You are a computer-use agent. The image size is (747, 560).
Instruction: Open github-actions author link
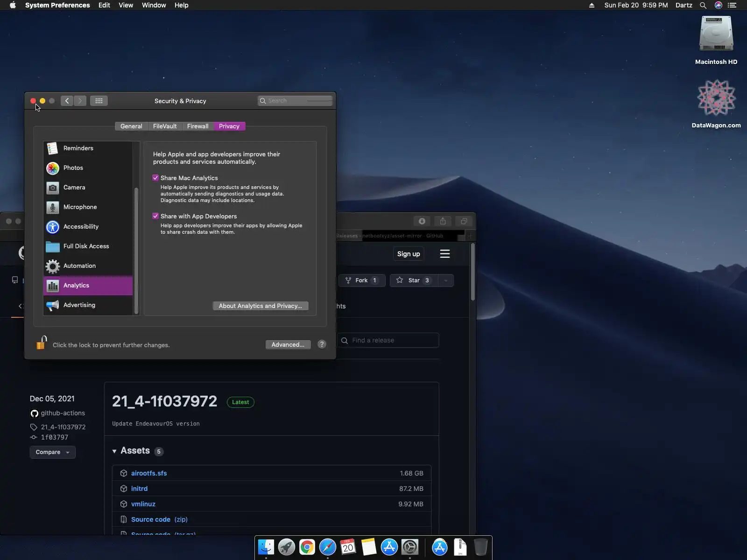tap(63, 413)
